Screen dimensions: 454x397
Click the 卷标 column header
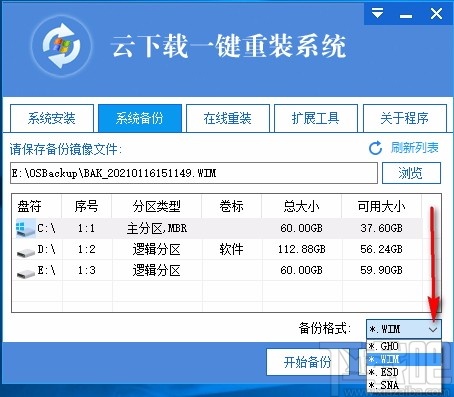coord(232,207)
